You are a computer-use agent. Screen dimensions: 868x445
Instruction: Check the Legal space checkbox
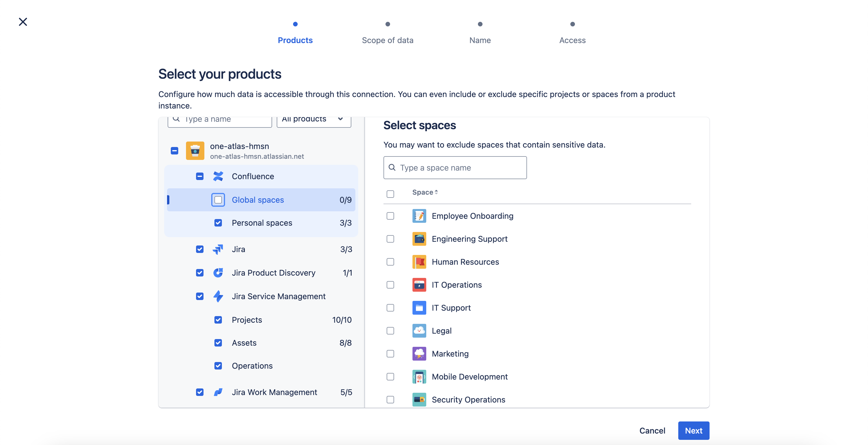point(390,331)
